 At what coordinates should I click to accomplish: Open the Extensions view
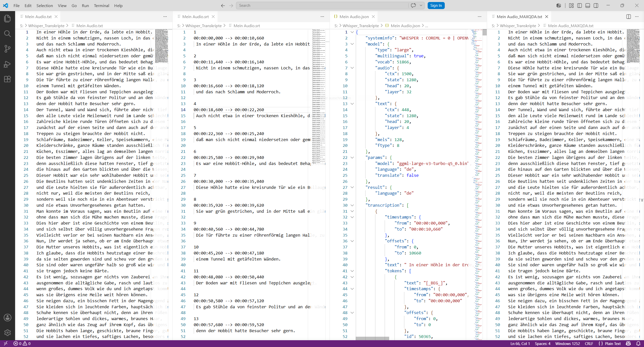(8, 79)
